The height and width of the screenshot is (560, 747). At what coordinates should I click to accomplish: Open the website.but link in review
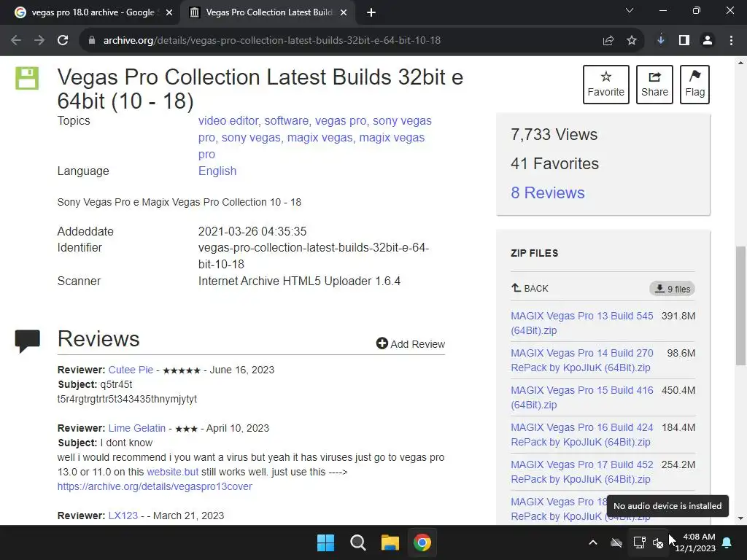click(172, 472)
